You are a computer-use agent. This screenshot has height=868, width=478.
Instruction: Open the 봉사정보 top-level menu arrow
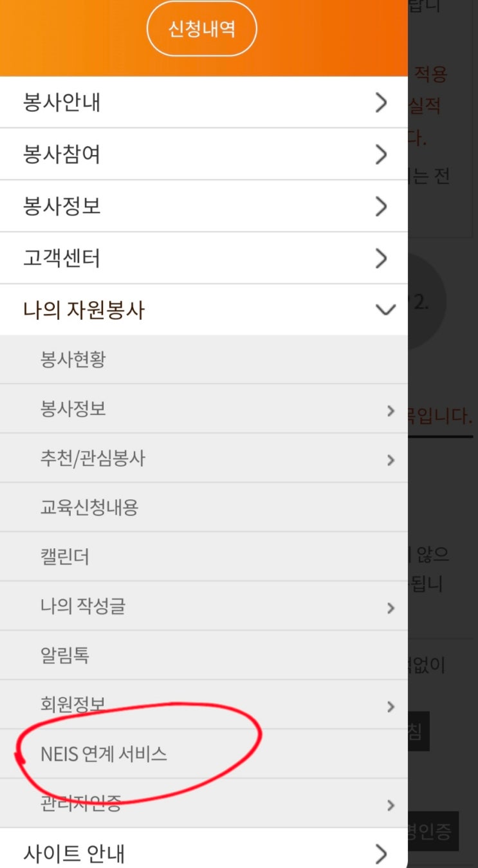point(381,207)
